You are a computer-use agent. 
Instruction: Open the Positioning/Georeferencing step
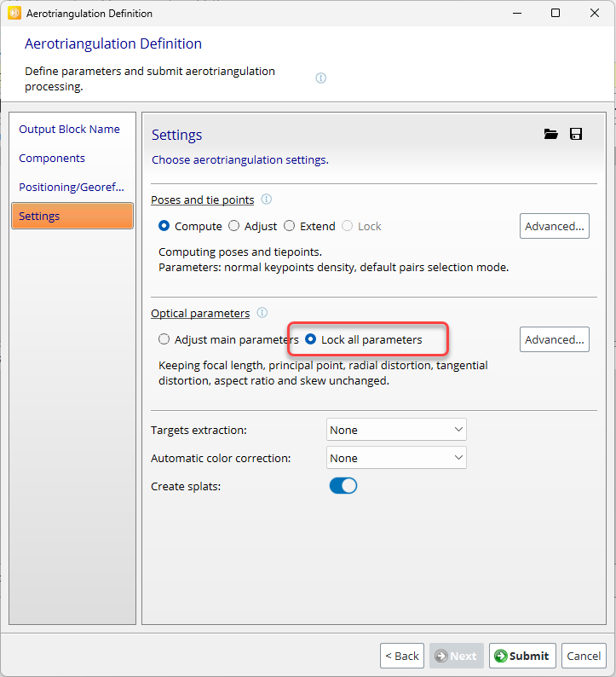pos(72,188)
